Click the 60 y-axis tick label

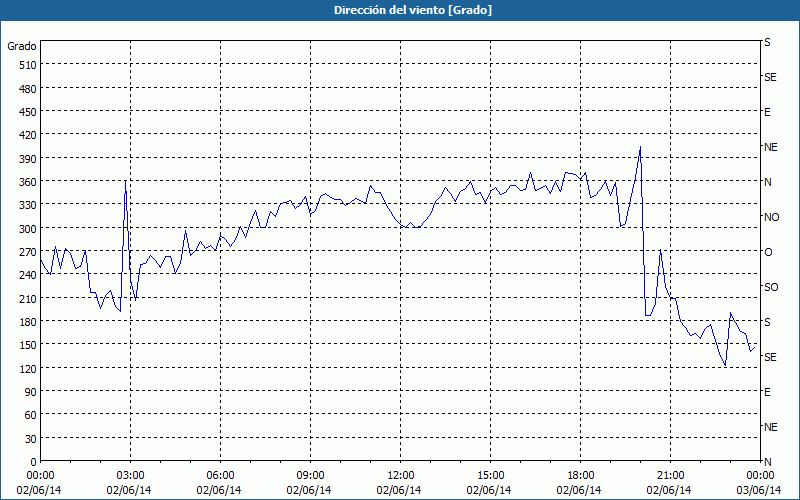pos(31,415)
